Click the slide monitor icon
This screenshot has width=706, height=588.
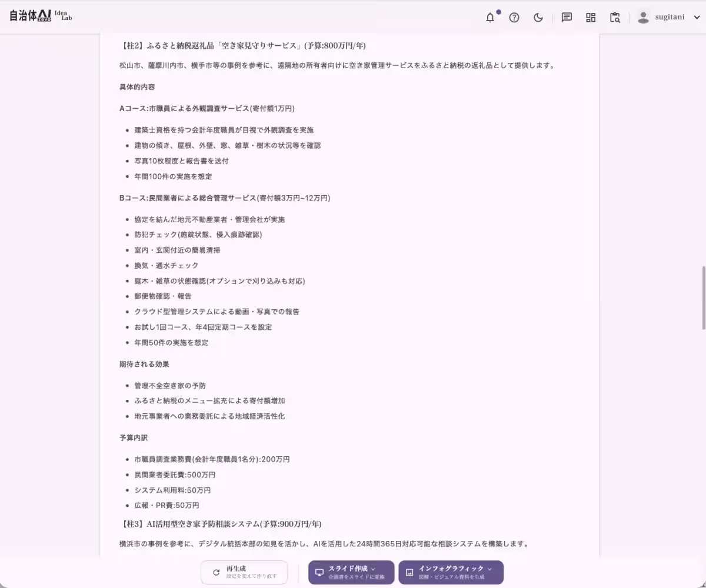coord(319,572)
